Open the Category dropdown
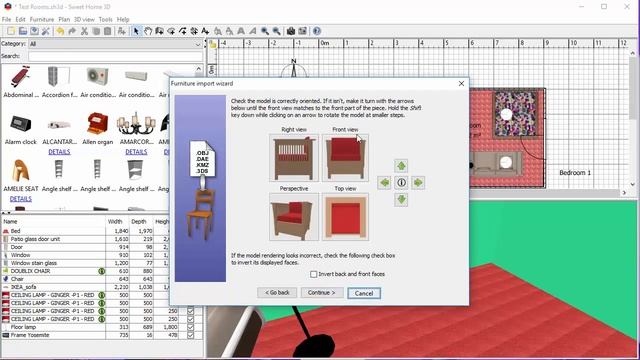This screenshot has height=360, width=640. click(115, 44)
